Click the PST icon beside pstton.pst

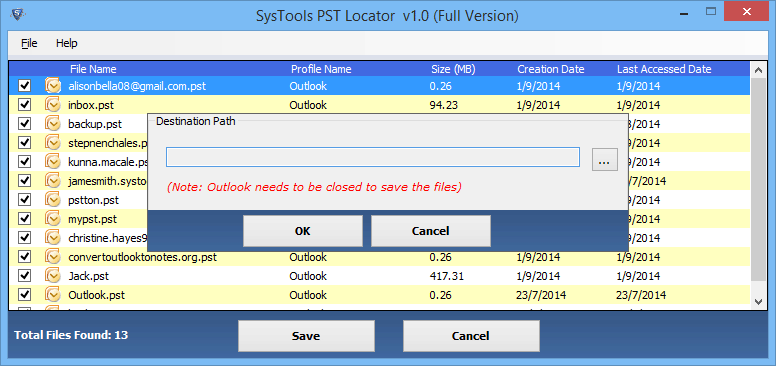pyautogui.click(x=53, y=200)
